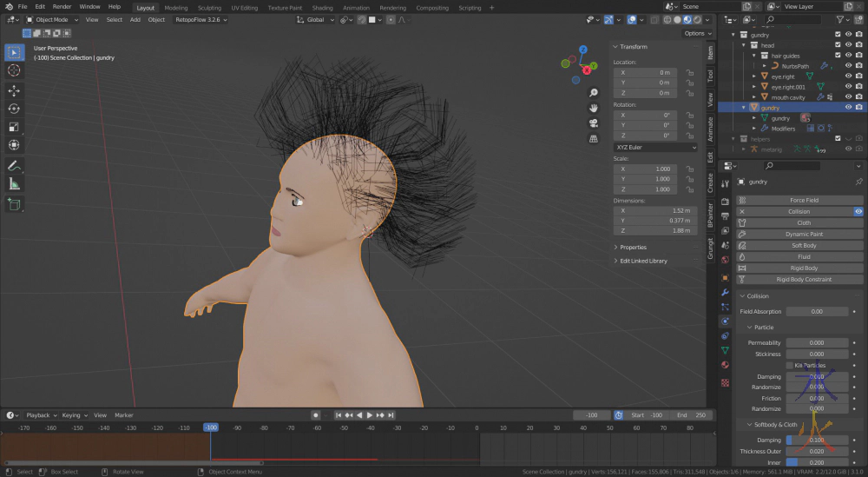
Task: Open the Render properties tab
Action: [725, 202]
